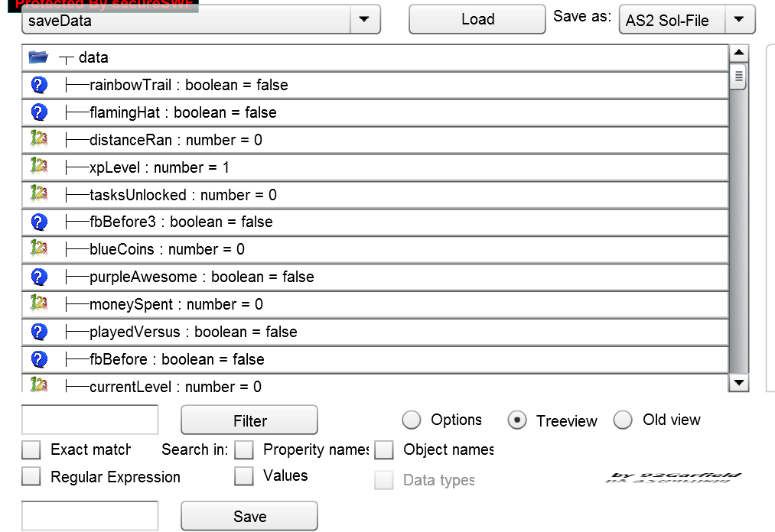Viewport: 775px width, 532px height.
Task: Click the number icon for moneySpent
Action: pos(38,302)
